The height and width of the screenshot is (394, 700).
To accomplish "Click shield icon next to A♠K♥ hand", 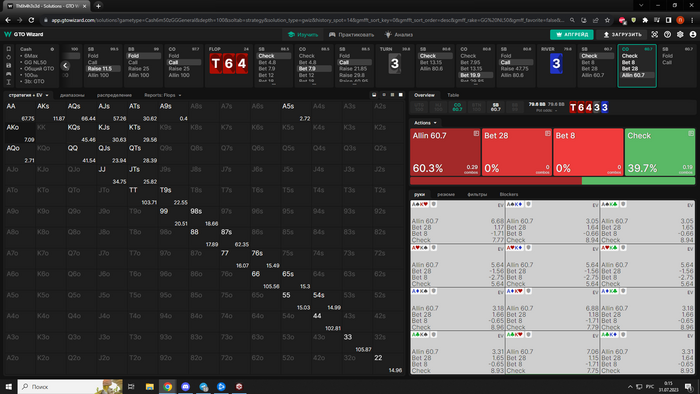I will tap(433, 204).
